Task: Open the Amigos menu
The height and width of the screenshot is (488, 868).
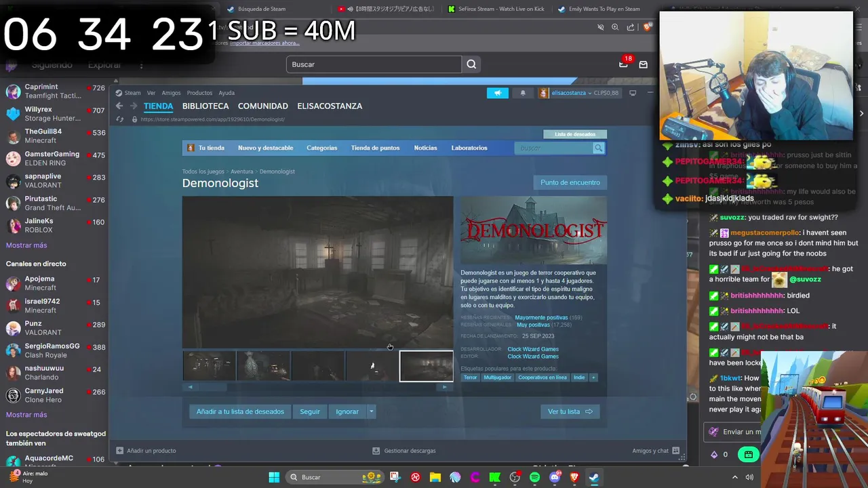Action: 171,93
